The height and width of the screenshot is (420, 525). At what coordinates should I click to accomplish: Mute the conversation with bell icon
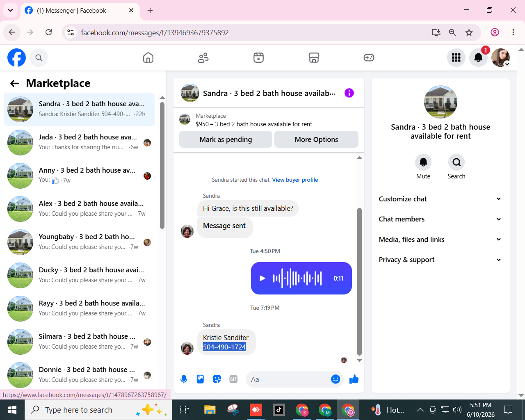pyautogui.click(x=423, y=162)
